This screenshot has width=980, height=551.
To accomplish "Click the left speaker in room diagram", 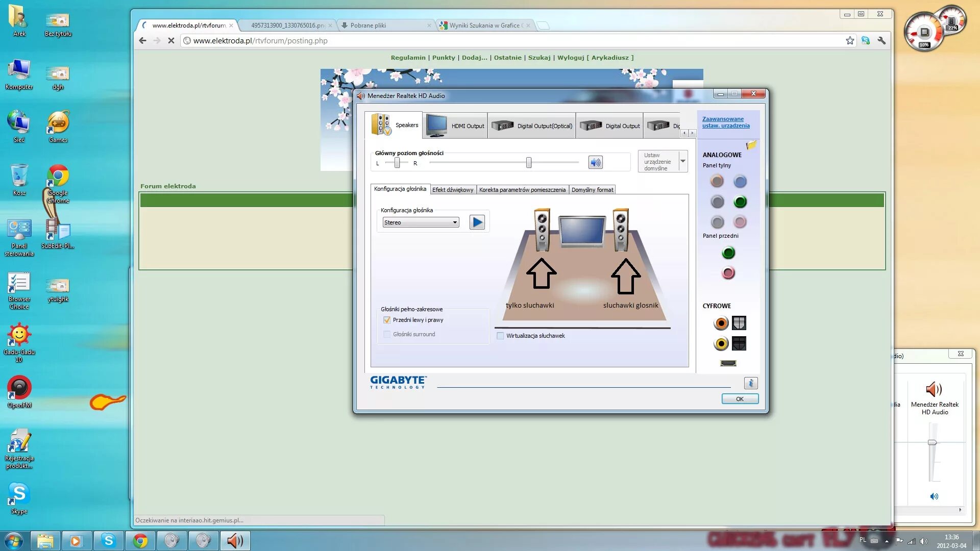I will [x=542, y=231].
